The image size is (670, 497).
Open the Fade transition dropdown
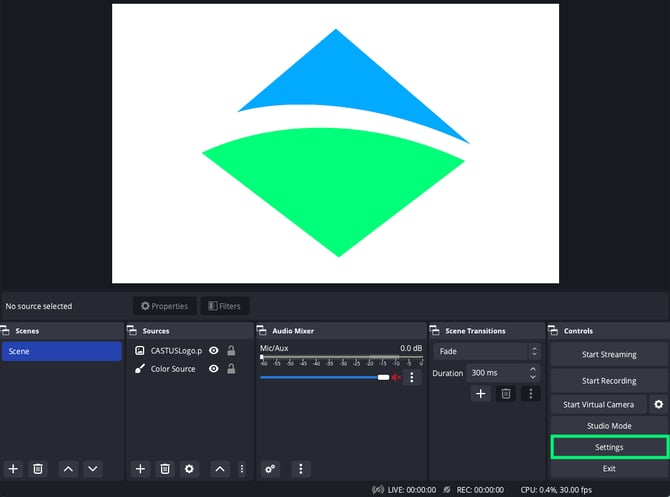tap(487, 352)
